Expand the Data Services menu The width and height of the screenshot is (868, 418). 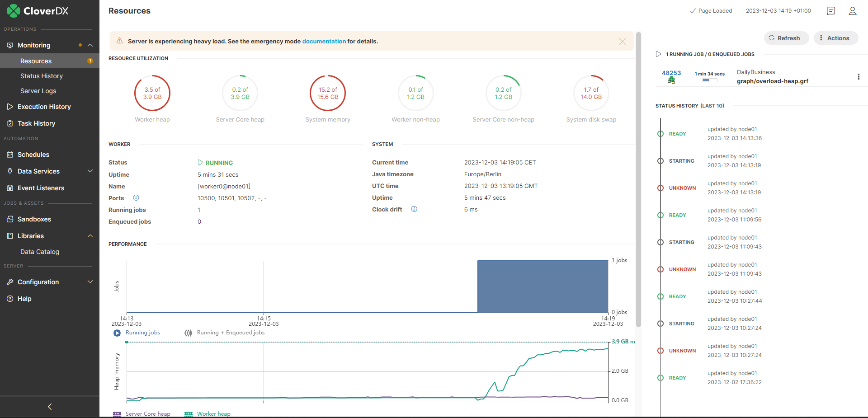coord(90,171)
